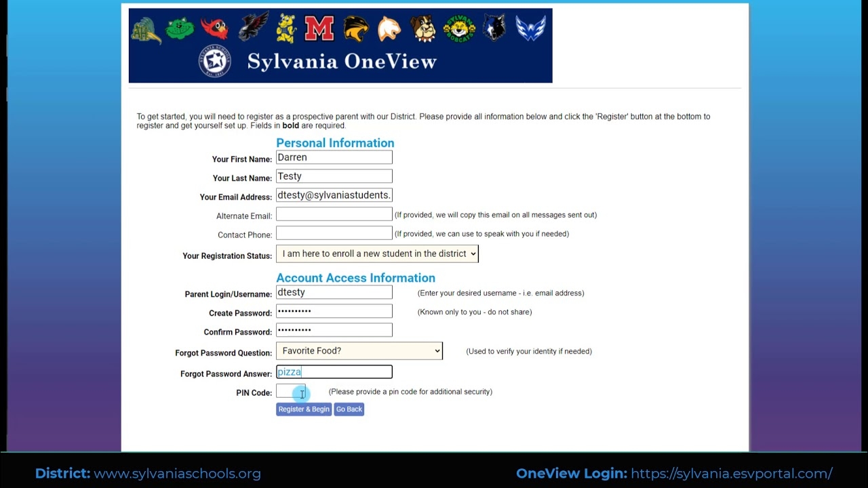The width and height of the screenshot is (868, 488).
Task: Click the Parent Login/Username field
Action: click(x=334, y=293)
